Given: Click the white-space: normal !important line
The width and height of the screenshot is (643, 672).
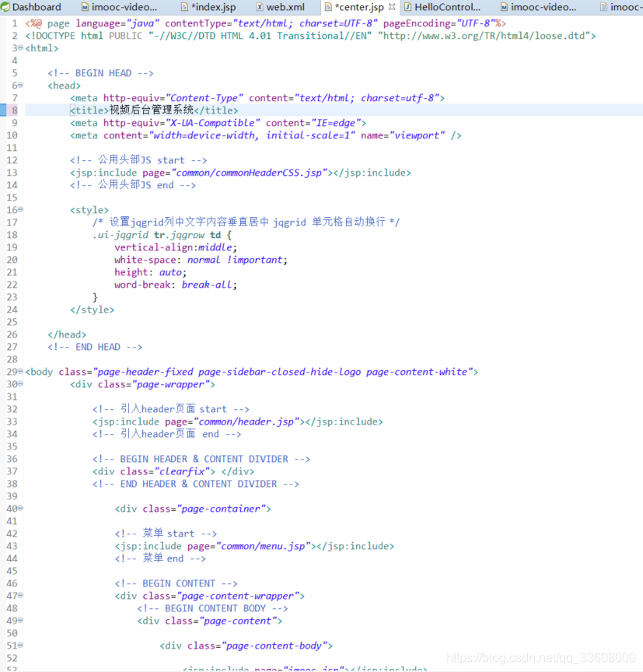Looking at the screenshot, I should (201, 260).
